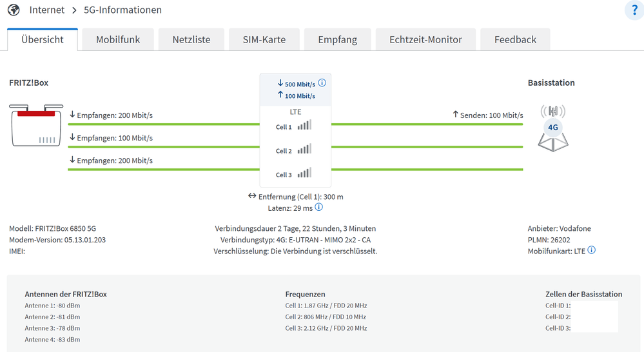Click the info icon next to Latenz
This screenshot has height=352, width=644.
[318, 208]
